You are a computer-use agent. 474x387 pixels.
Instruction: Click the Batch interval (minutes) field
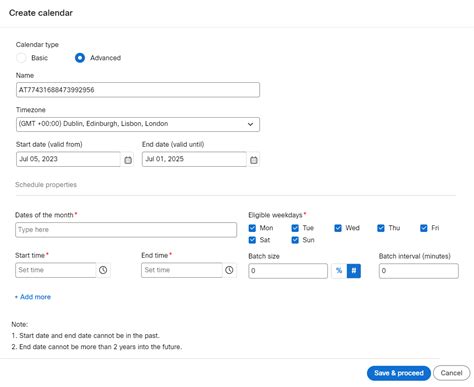click(x=419, y=271)
